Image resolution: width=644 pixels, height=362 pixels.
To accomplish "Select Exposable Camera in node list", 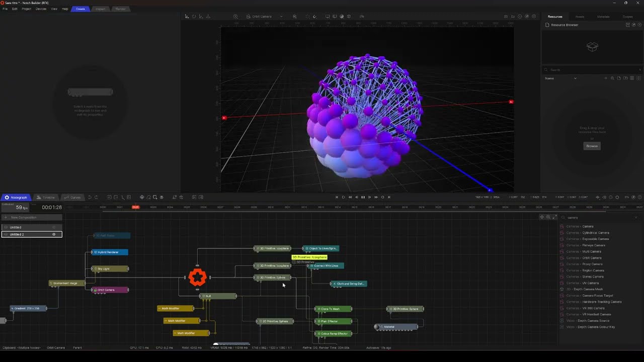I will [x=588, y=239].
